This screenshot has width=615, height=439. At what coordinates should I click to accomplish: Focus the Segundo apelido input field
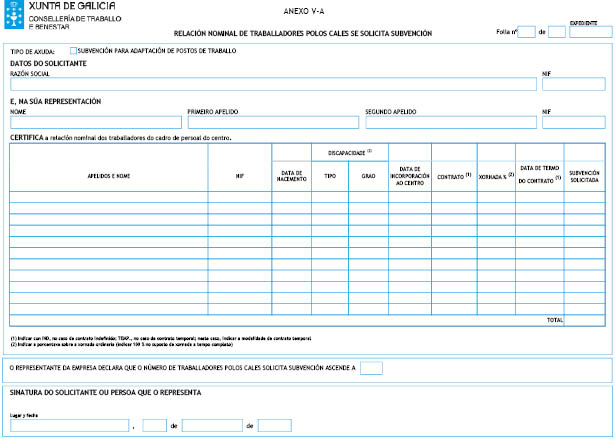pyautogui.click(x=450, y=122)
